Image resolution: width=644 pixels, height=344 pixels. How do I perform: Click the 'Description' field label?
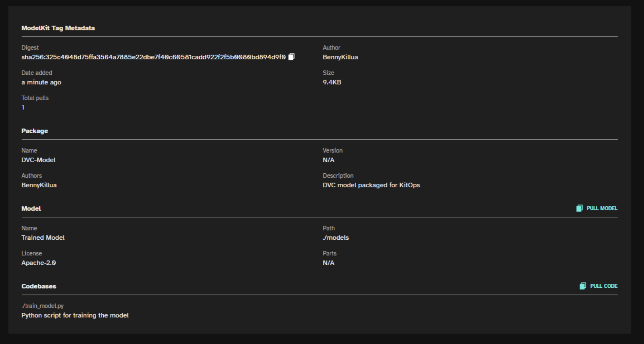338,176
